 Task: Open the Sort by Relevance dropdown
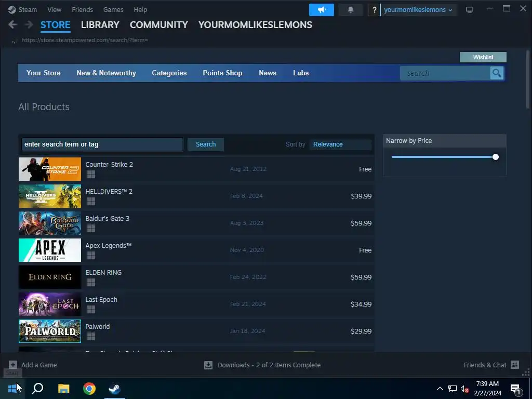click(341, 144)
